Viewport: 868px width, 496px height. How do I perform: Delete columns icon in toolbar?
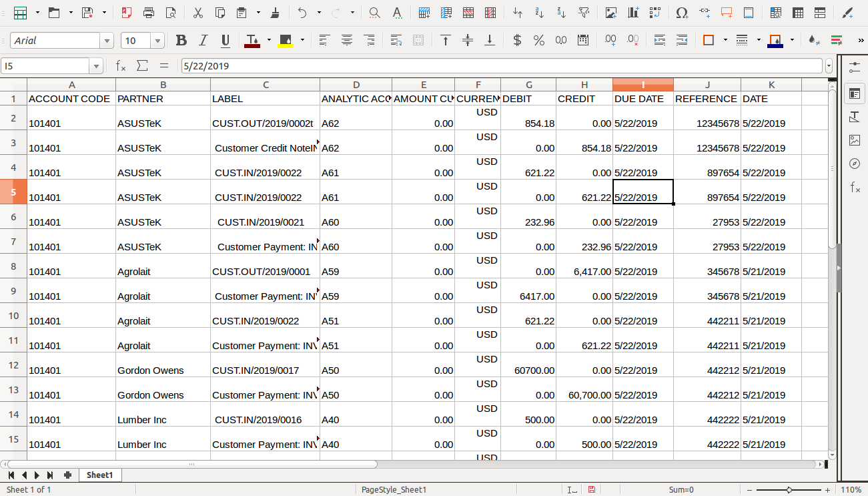pos(490,13)
